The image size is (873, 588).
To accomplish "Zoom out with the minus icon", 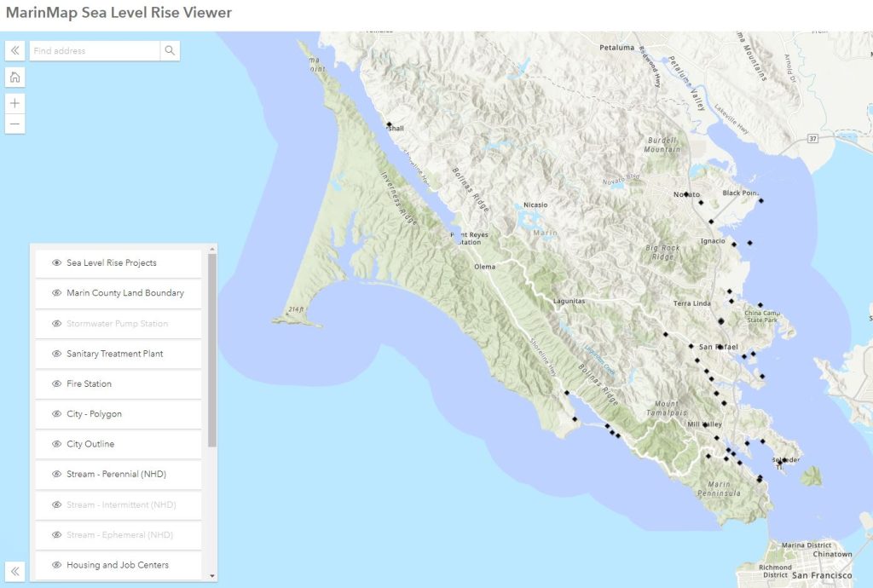I will 14,124.
